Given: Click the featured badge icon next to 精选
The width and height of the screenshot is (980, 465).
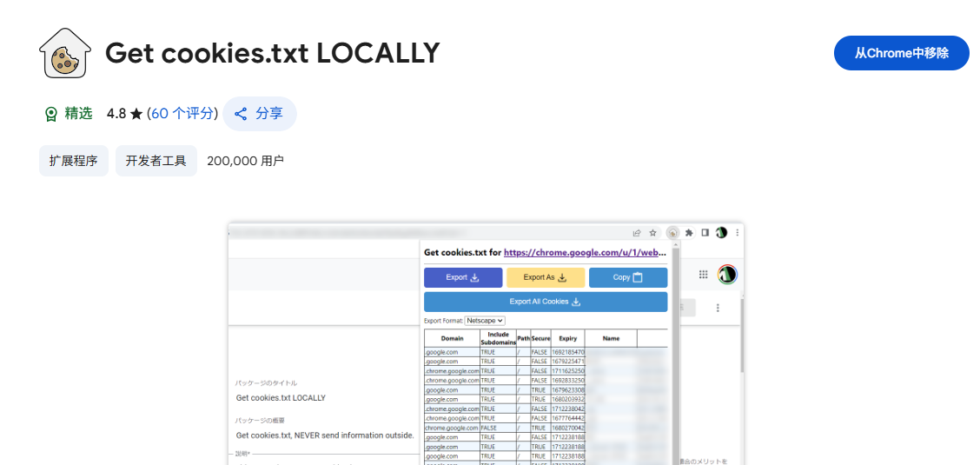Looking at the screenshot, I should [x=51, y=114].
